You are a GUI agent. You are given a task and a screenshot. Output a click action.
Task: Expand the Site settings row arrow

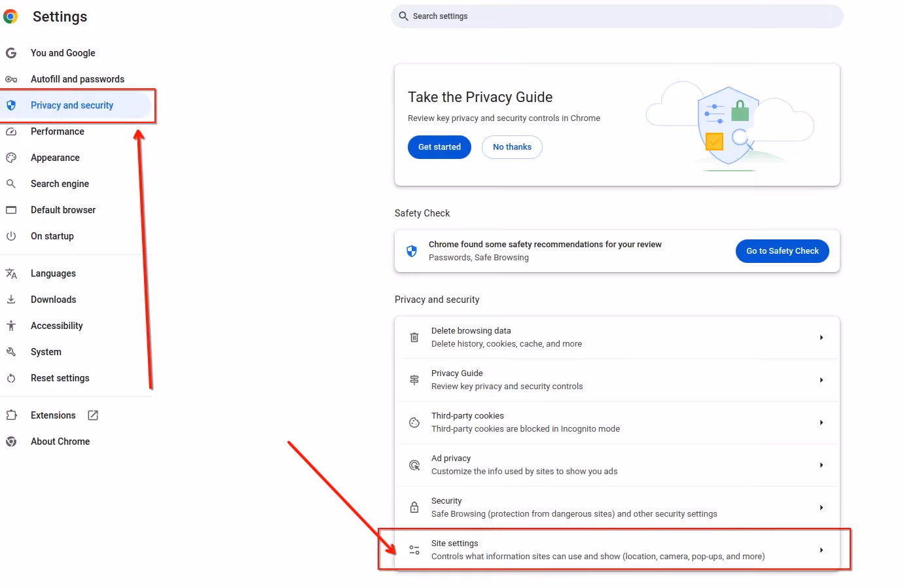pyautogui.click(x=821, y=550)
